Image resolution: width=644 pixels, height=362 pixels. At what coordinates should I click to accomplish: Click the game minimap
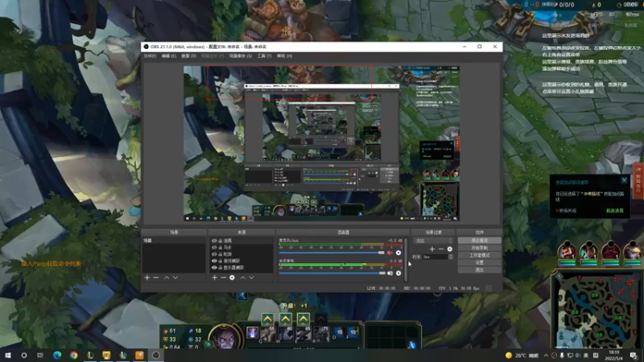(x=597, y=311)
